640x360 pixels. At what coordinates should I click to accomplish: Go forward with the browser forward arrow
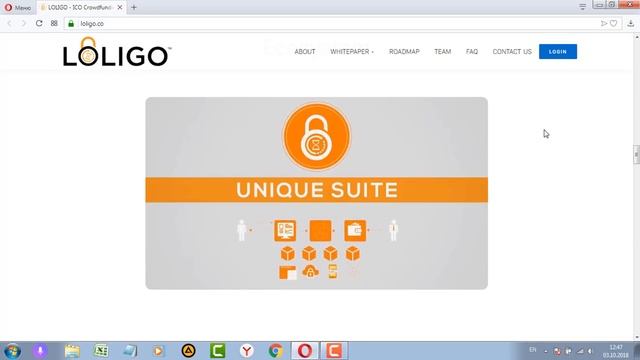point(24,24)
